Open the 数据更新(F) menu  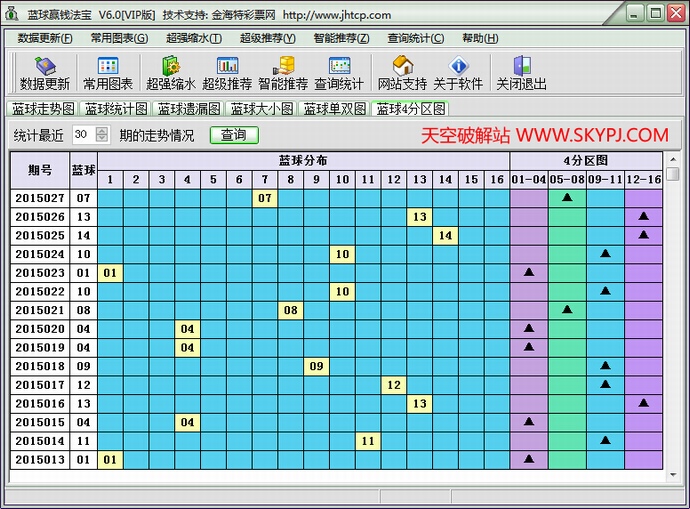[45, 38]
